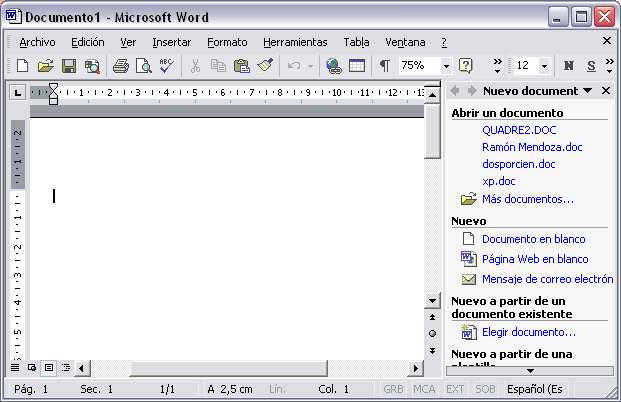Viewport: 621px width, 402px height.
Task: Open the Archivo menu
Action: click(37, 42)
